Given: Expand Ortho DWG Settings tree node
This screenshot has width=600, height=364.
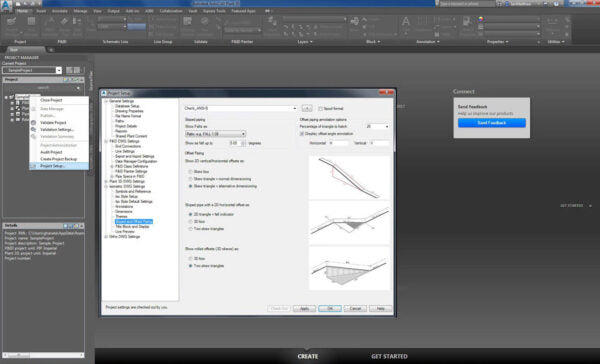Looking at the screenshot, I should point(106,237).
